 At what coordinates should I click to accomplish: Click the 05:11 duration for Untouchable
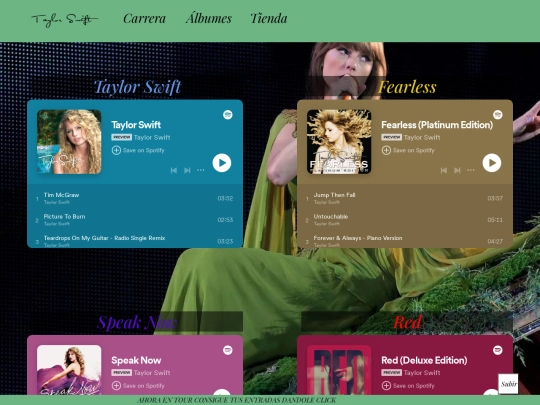[495, 220]
